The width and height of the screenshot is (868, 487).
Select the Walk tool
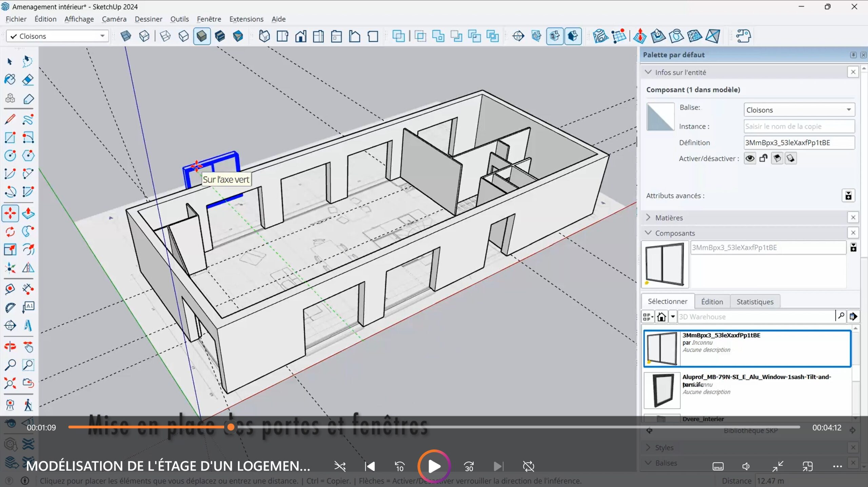tap(28, 405)
